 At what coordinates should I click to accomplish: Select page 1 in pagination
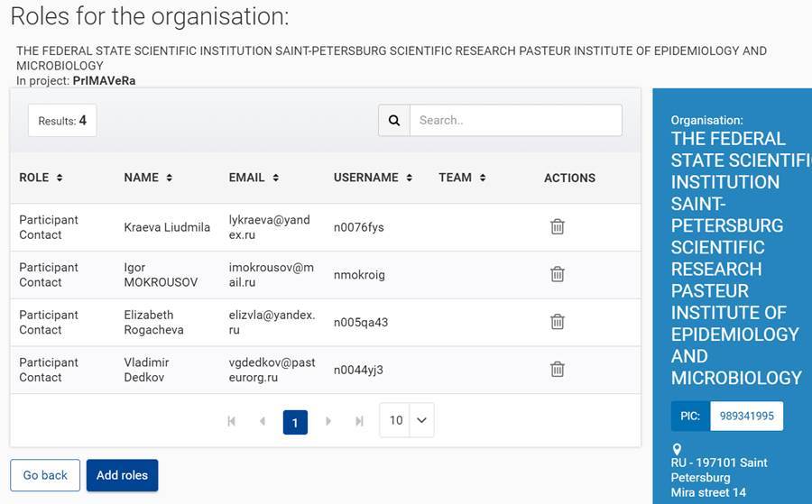point(295,422)
